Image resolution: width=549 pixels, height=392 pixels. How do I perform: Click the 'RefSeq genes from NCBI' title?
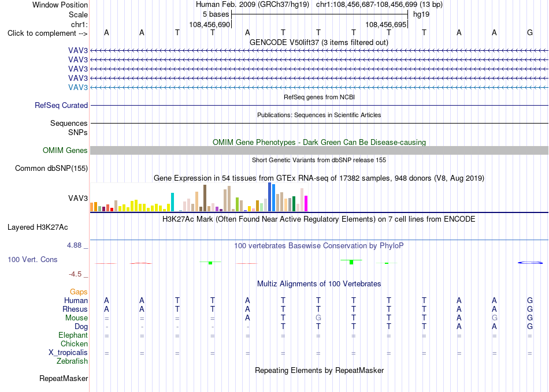point(319,97)
